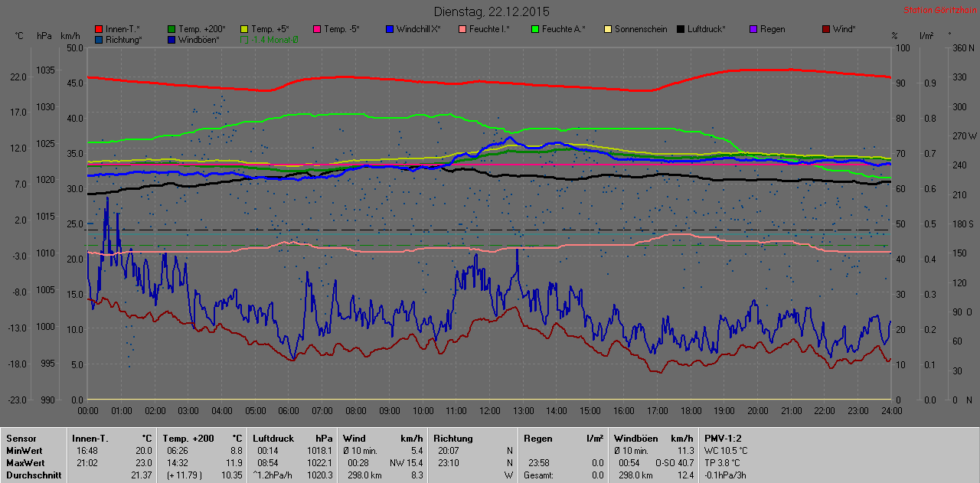The height and width of the screenshot is (483, 980).
Task: Click the navy Windböen legend swatch
Action: [171, 39]
